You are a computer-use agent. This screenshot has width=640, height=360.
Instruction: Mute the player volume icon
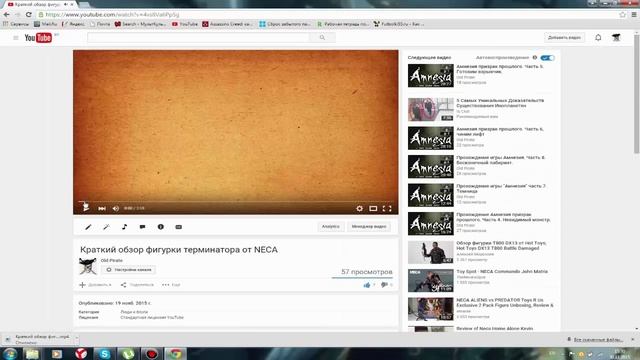click(x=116, y=209)
